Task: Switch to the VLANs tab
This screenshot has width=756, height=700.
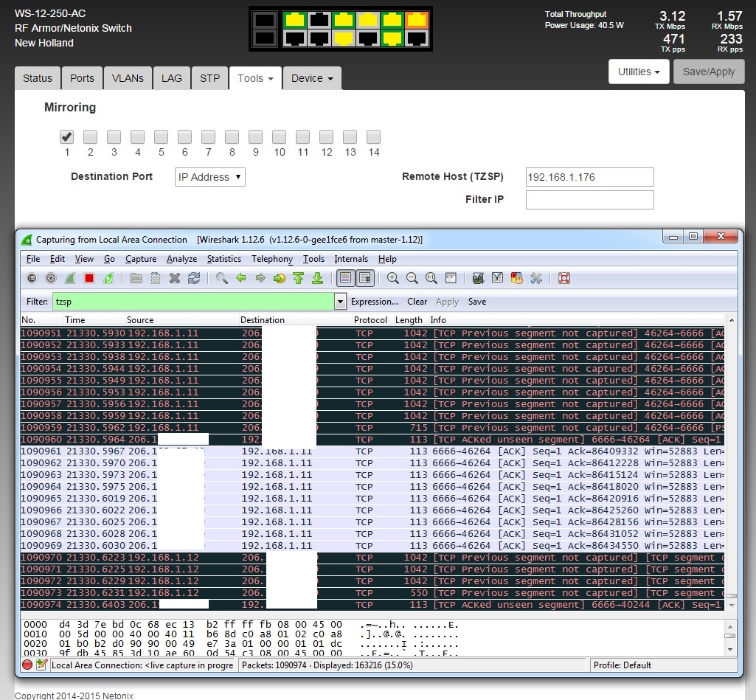Action: tap(128, 78)
